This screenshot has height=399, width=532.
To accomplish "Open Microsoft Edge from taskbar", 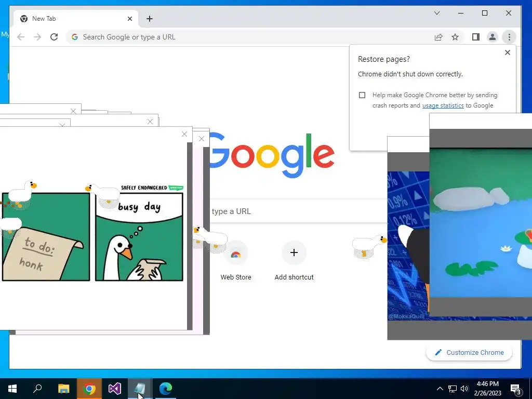I will click(x=166, y=389).
